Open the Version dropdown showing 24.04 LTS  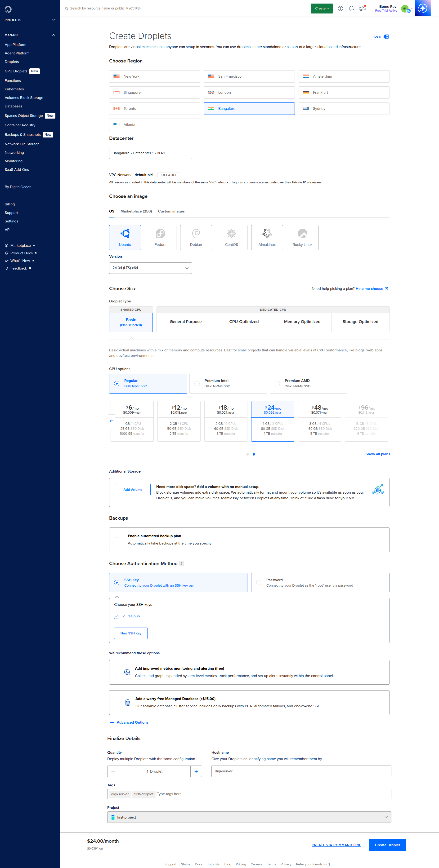click(x=150, y=268)
